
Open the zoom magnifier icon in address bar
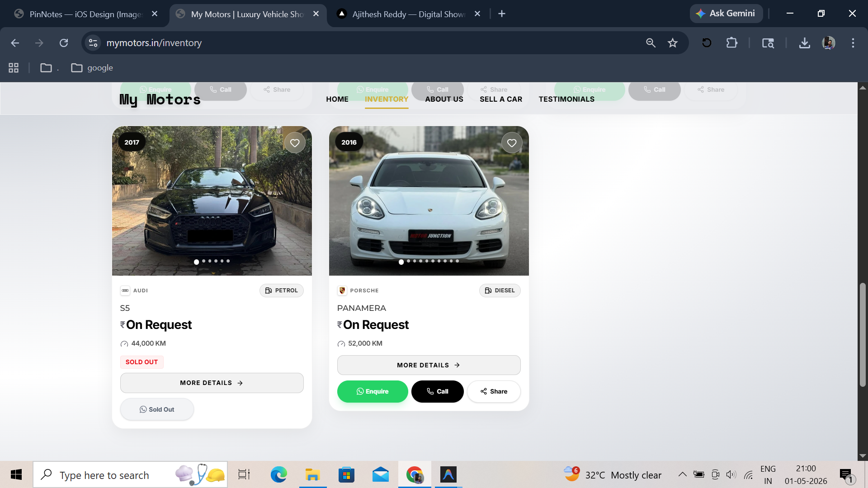pos(651,43)
